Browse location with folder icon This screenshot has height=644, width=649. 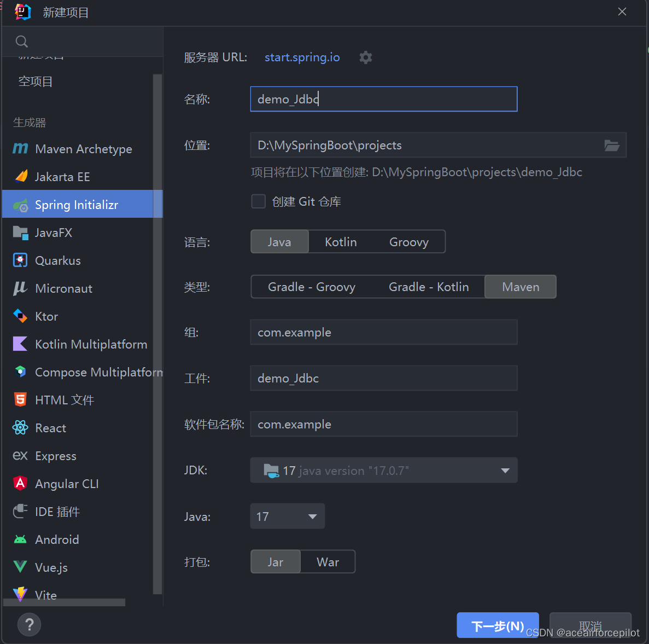pos(612,146)
